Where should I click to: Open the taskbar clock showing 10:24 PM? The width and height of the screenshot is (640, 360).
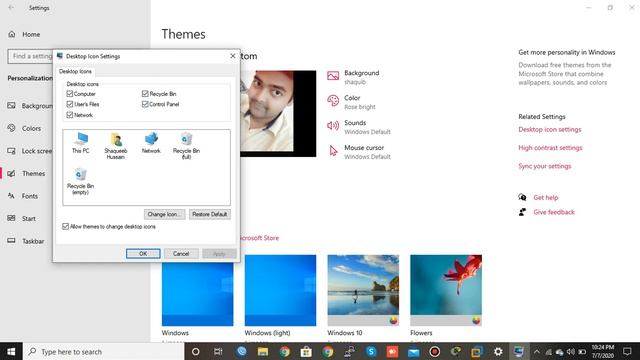point(603,351)
